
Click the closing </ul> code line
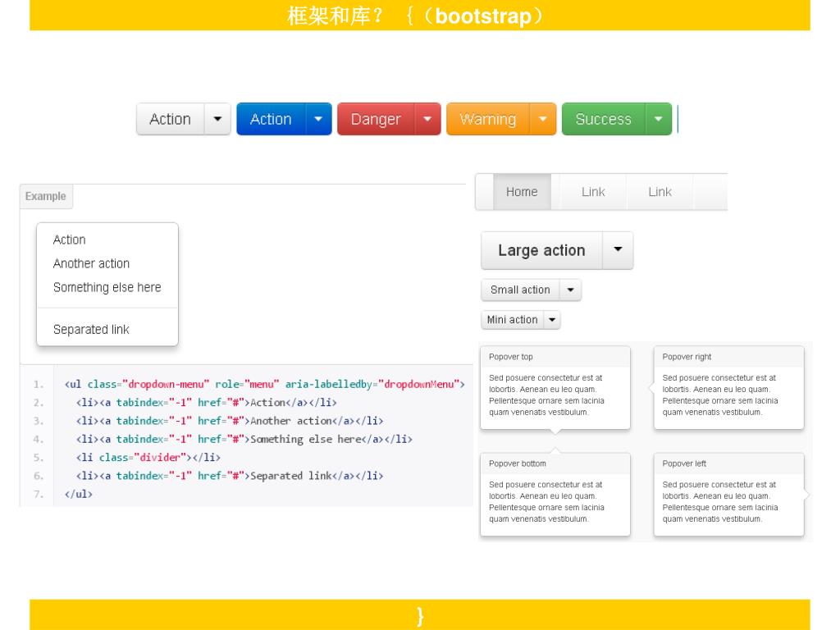pyautogui.click(x=78, y=494)
